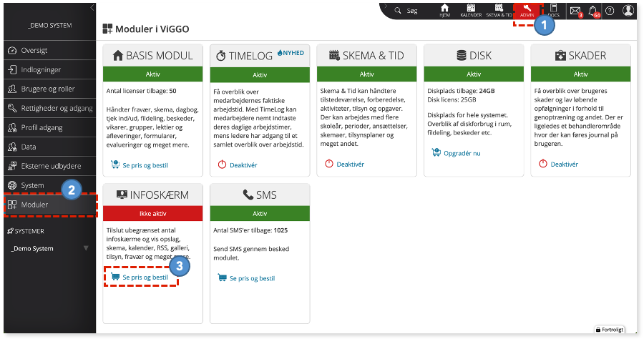The width and height of the screenshot is (644, 339).
Task: Click the System globe icon in sidebar
Action: click(x=12, y=185)
